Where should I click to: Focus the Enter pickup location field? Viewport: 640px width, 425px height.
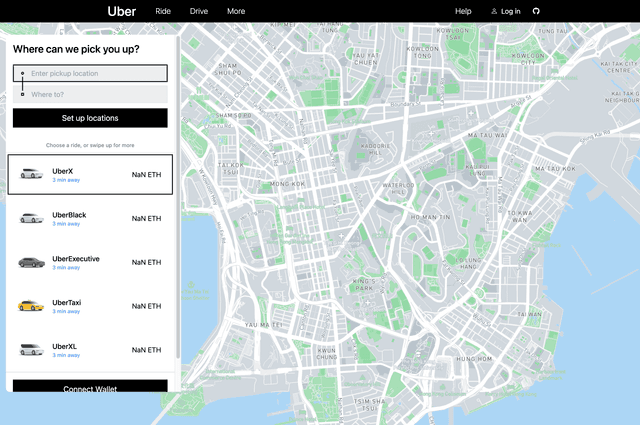coord(90,73)
